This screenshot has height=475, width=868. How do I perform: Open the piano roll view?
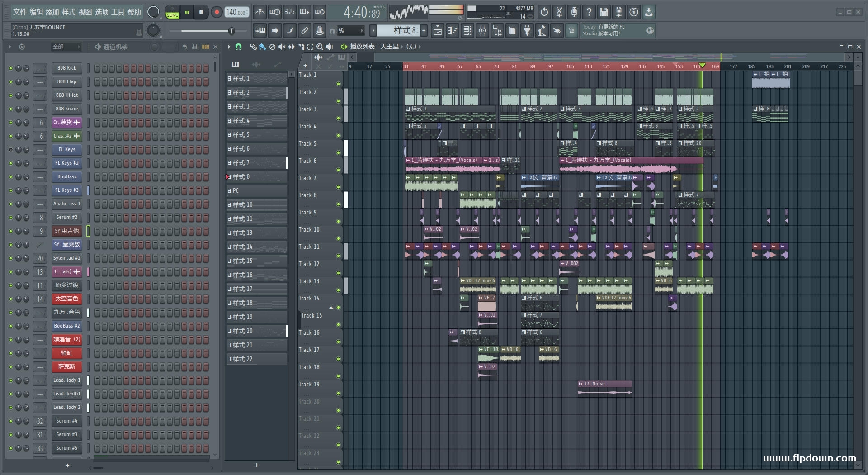(453, 31)
